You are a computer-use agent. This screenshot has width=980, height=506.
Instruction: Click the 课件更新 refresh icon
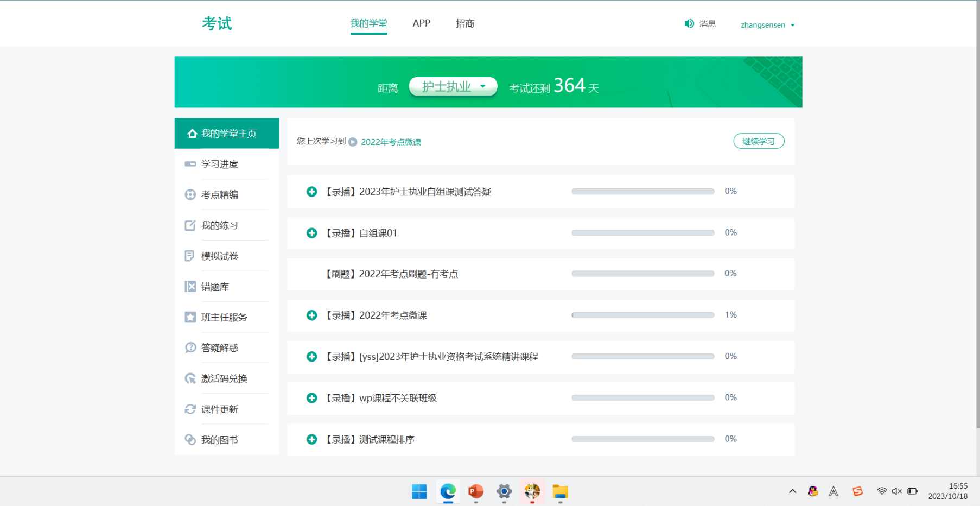click(x=190, y=409)
